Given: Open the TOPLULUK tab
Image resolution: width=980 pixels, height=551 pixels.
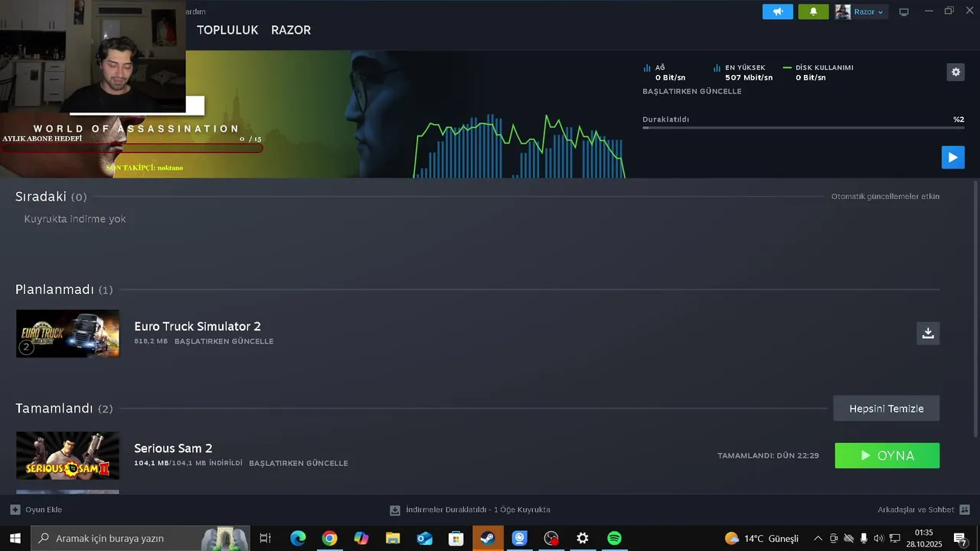Looking at the screenshot, I should (227, 30).
